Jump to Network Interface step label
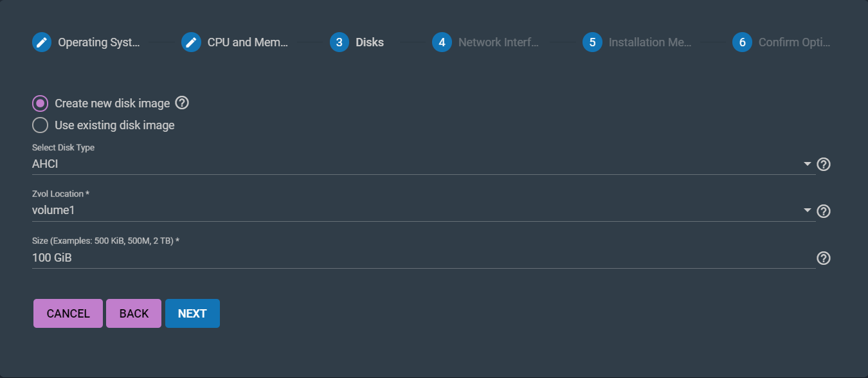The width and height of the screenshot is (868, 378). click(498, 42)
